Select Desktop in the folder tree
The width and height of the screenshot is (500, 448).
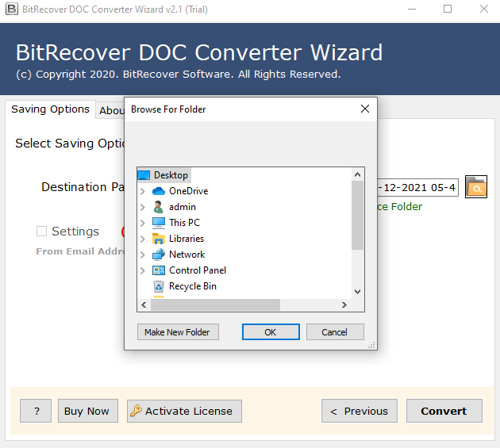click(171, 175)
